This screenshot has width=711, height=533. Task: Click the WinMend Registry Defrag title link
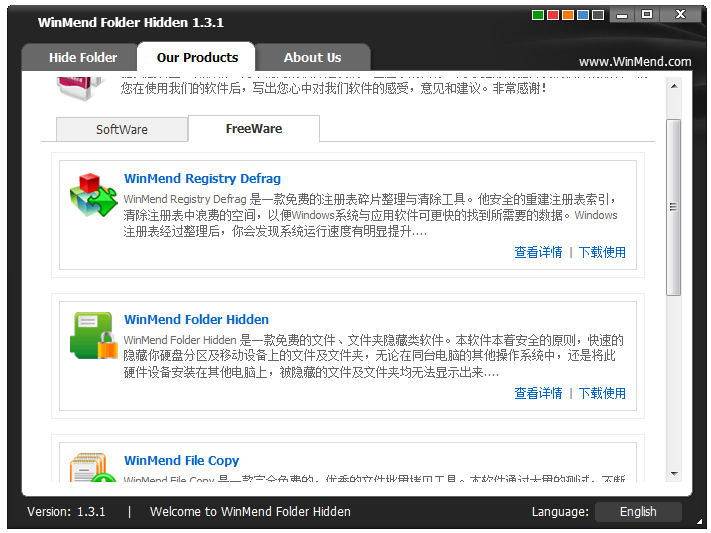pos(202,178)
